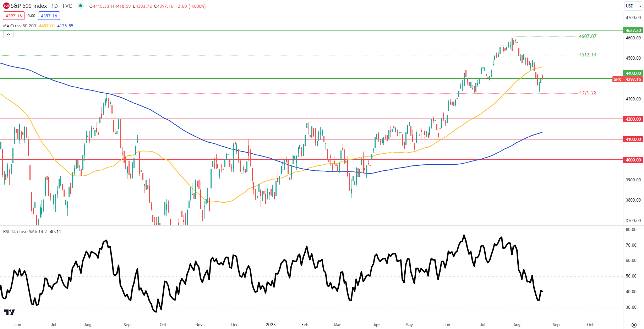Select the red 4200.00 price axis label
Image resolution: width=644 pixels, height=329 pixels.
point(633,119)
